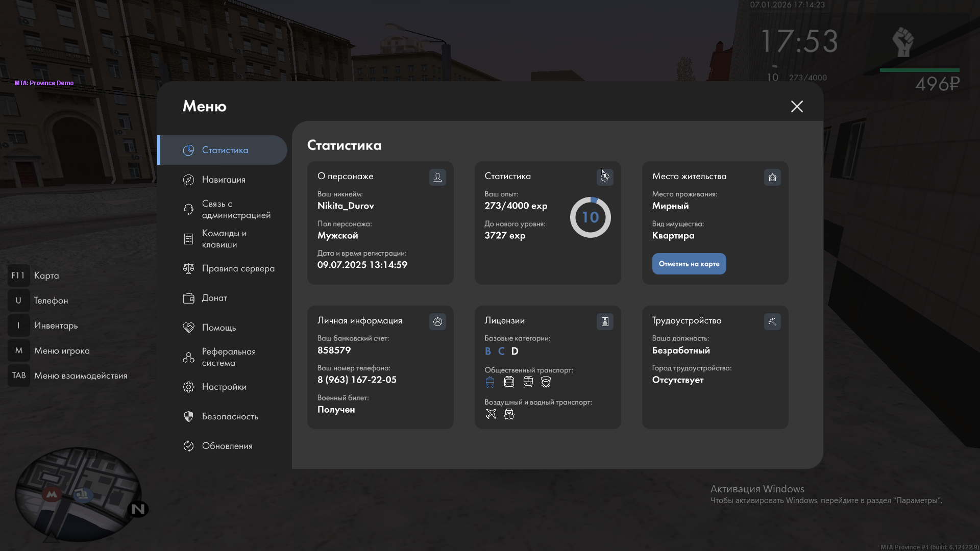The image size is (980, 551).
Task: Click the profile icon in О персонаже card
Action: [x=437, y=177]
